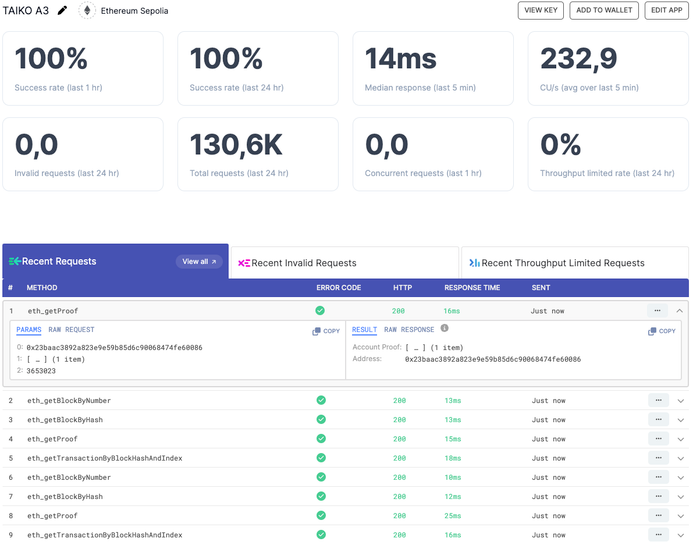Click the info icon next to RAW RESPONSE

(444, 328)
